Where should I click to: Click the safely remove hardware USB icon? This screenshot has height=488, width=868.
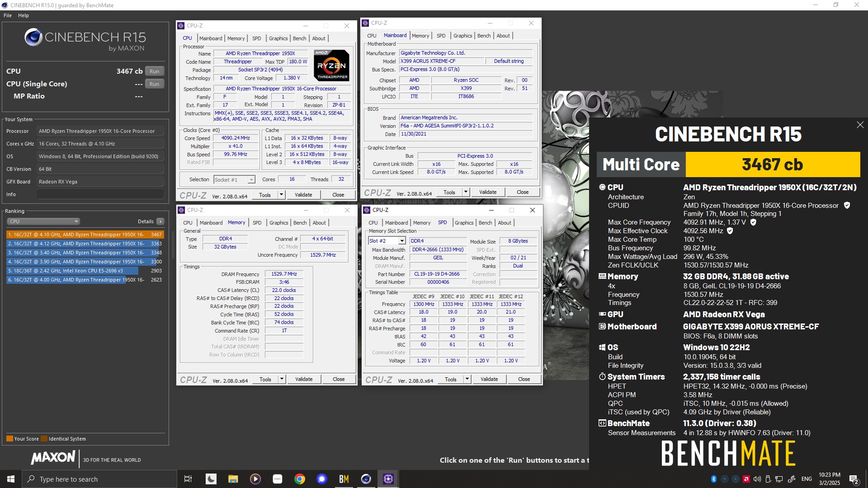[x=768, y=479]
